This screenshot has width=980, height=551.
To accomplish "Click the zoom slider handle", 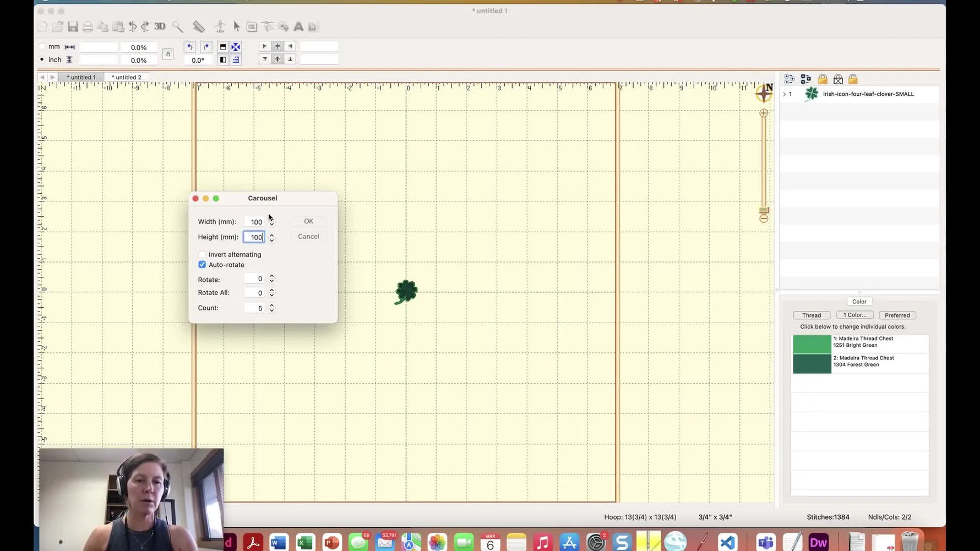I will click(x=764, y=210).
